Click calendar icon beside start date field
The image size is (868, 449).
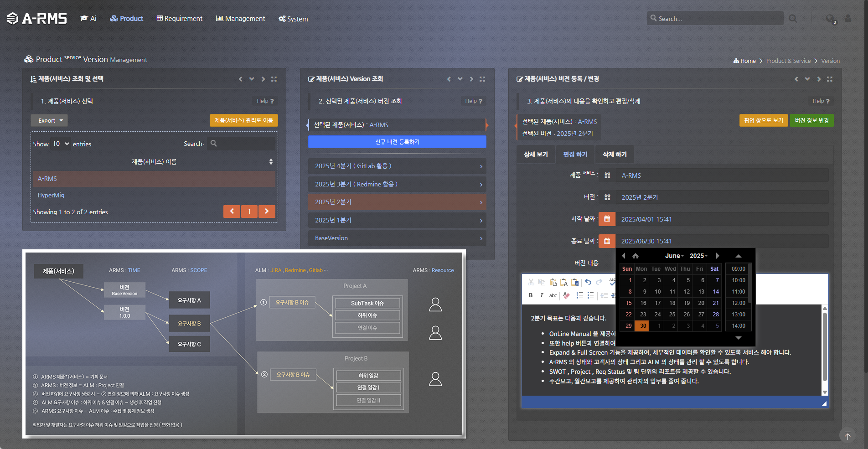[607, 219]
